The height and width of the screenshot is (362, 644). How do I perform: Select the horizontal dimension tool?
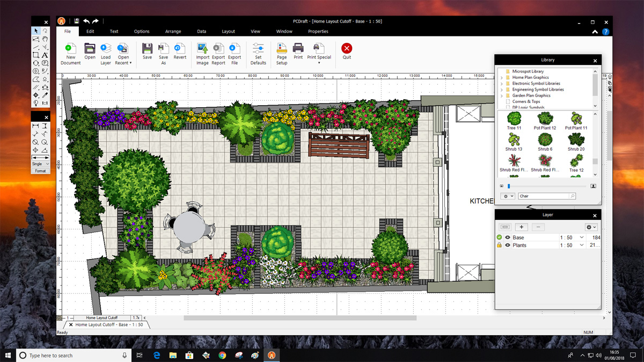[x=35, y=126]
